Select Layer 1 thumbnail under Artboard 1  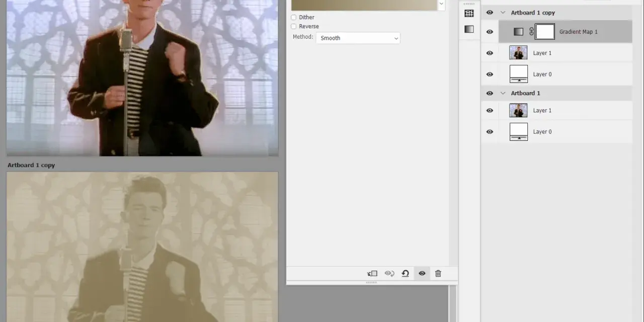(x=518, y=110)
